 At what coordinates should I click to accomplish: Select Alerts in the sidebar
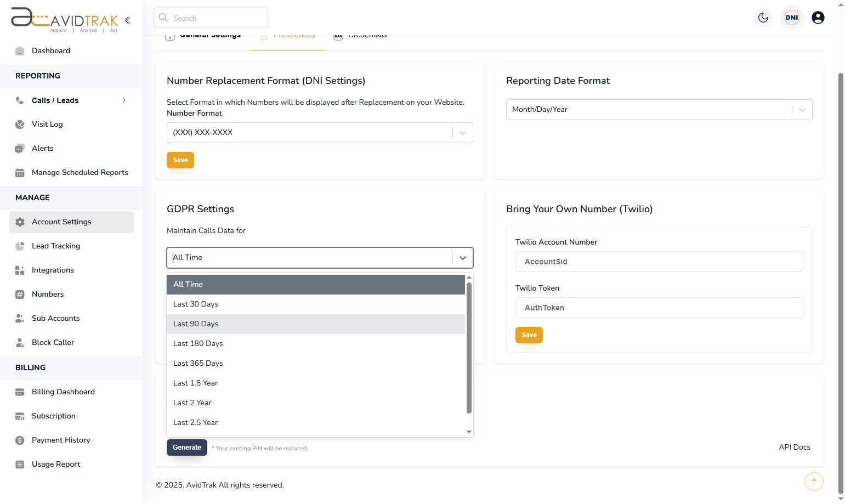coord(43,148)
